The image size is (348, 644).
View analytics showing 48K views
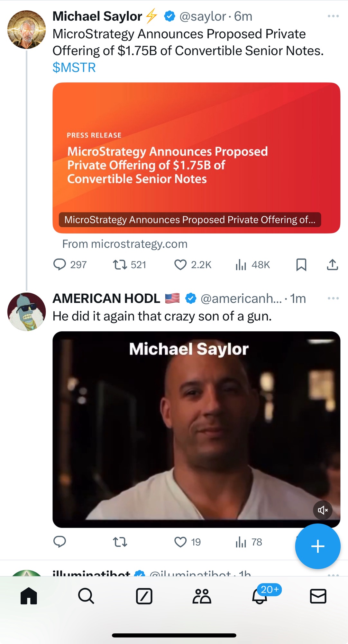(x=241, y=265)
